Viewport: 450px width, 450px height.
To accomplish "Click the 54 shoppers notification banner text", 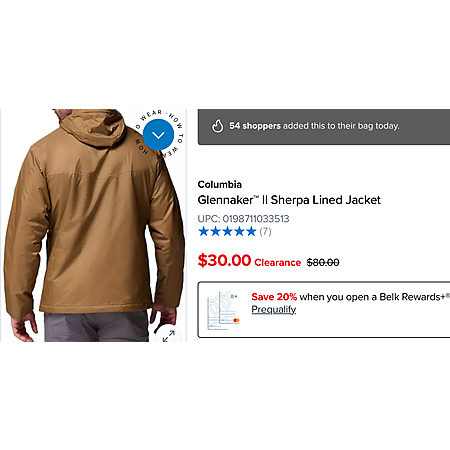I will [314, 126].
